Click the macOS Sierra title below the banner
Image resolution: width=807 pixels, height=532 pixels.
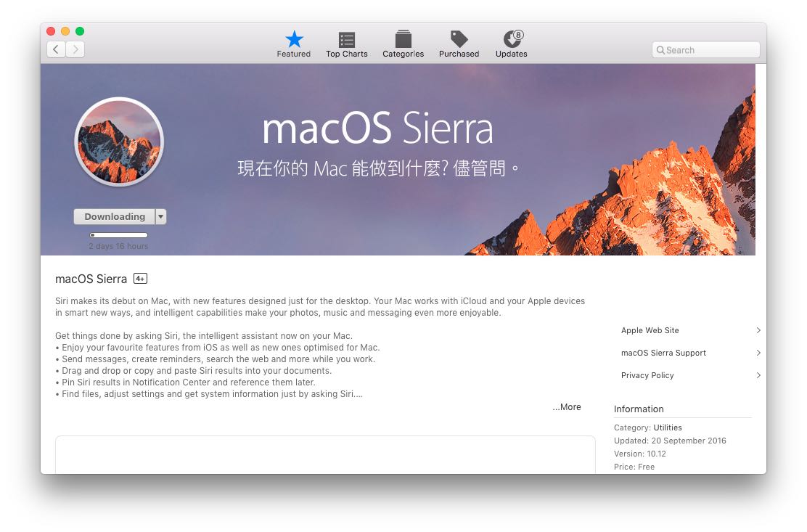pos(91,279)
